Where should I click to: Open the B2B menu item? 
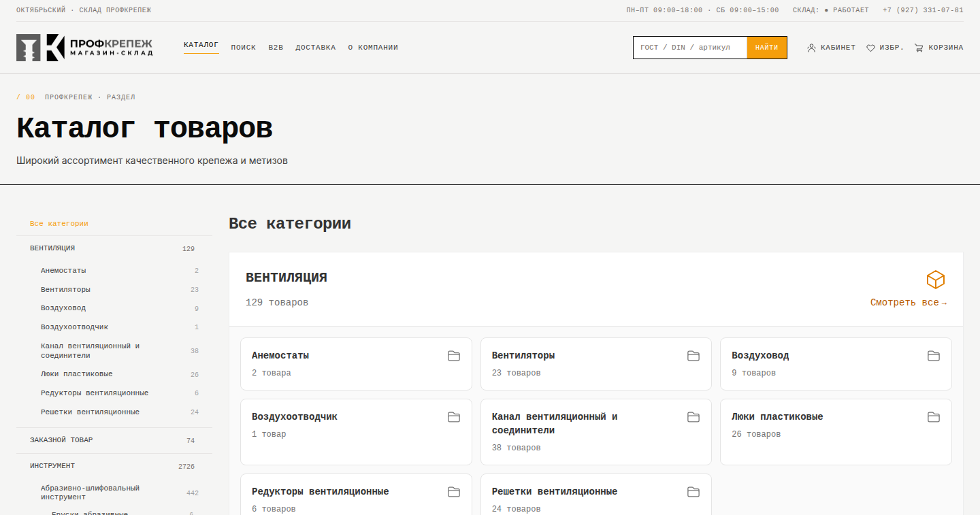point(276,48)
